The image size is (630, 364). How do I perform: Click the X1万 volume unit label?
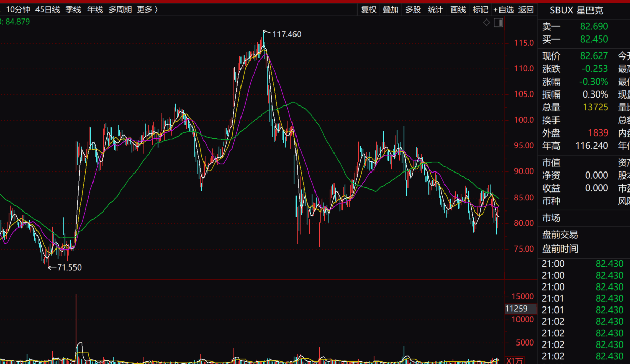click(516, 360)
